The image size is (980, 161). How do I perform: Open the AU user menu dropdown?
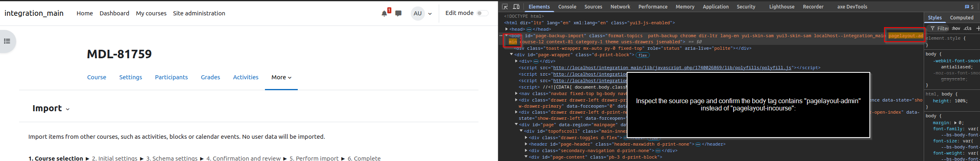(422, 13)
